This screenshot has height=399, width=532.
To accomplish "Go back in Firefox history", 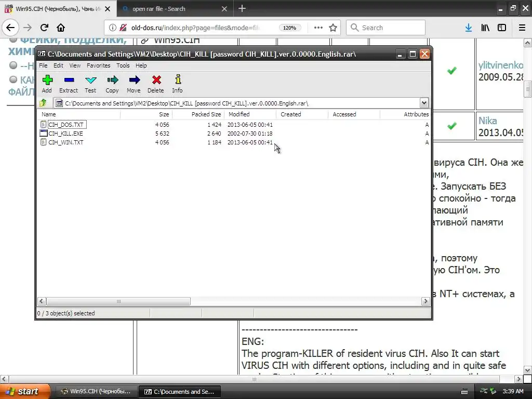I will 10,28.
